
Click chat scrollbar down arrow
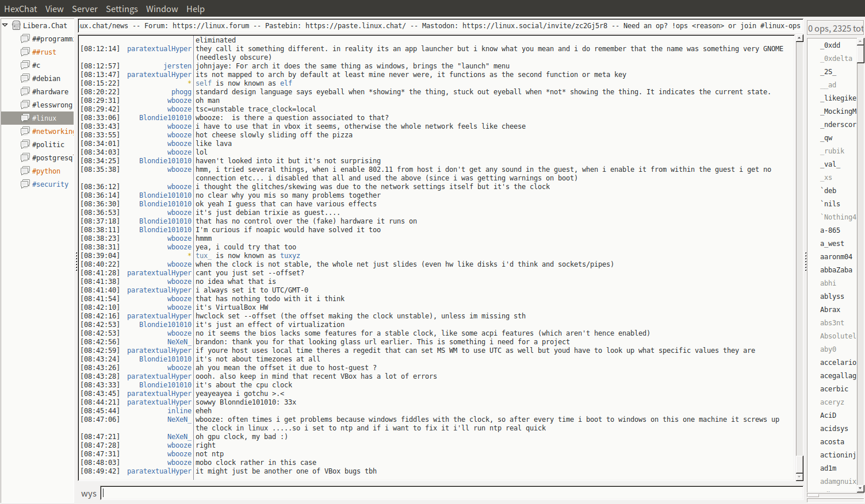pyautogui.click(x=799, y=477)
